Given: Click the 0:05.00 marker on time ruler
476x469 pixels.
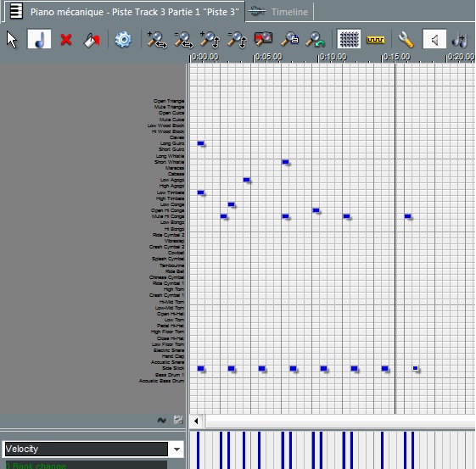Looking at the screenshot, I should [x=268, y=57].
